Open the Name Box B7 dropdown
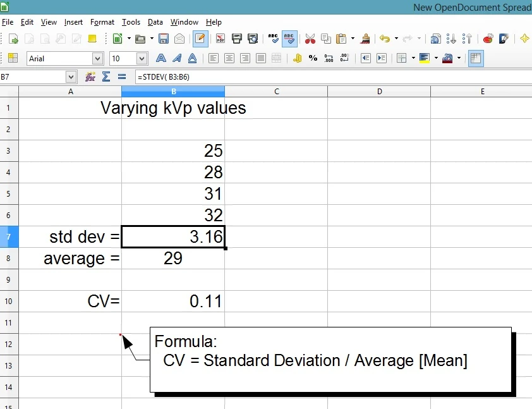 click(x=71, y=77)
